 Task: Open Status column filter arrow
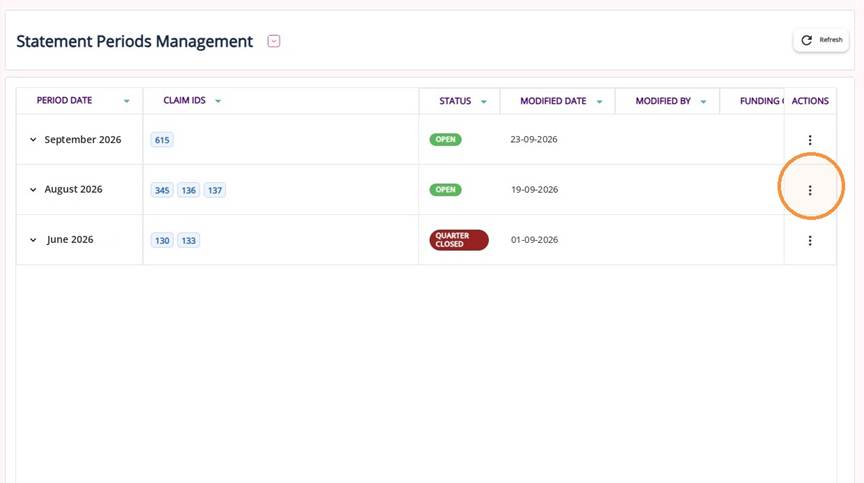click(x=484, y=101)
